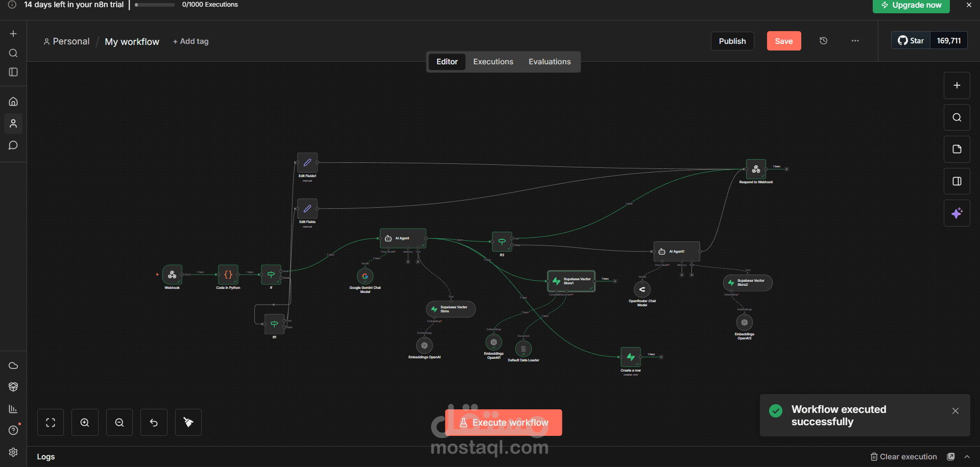Pop out the logs panel
Image resolution: width=980 pixels, height=467 pixels.
click(951, 457)
